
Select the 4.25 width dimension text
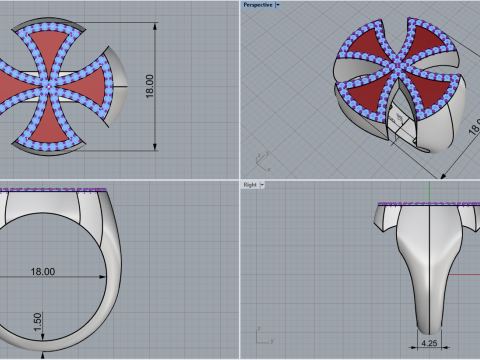(x=429, y=343)
